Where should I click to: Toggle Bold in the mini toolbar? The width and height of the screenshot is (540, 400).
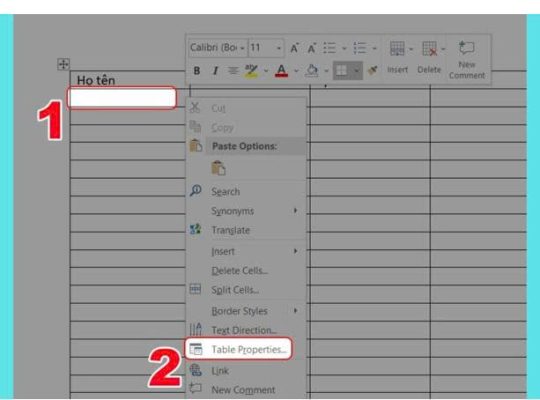coord(197,71)
